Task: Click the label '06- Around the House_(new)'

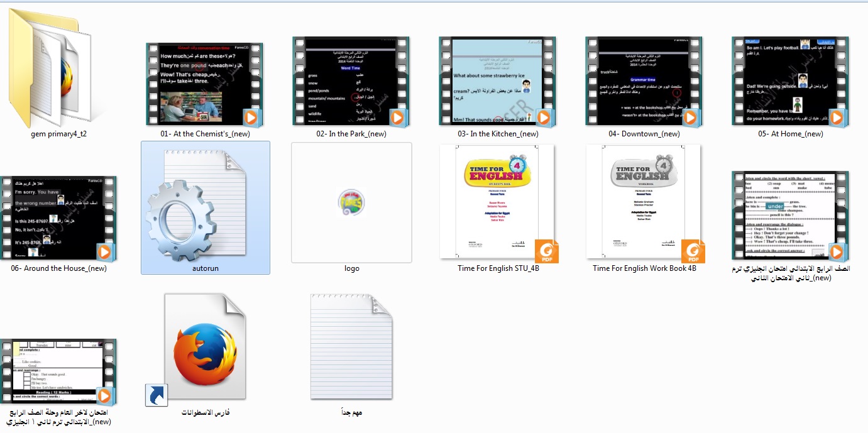Action: 59,268
